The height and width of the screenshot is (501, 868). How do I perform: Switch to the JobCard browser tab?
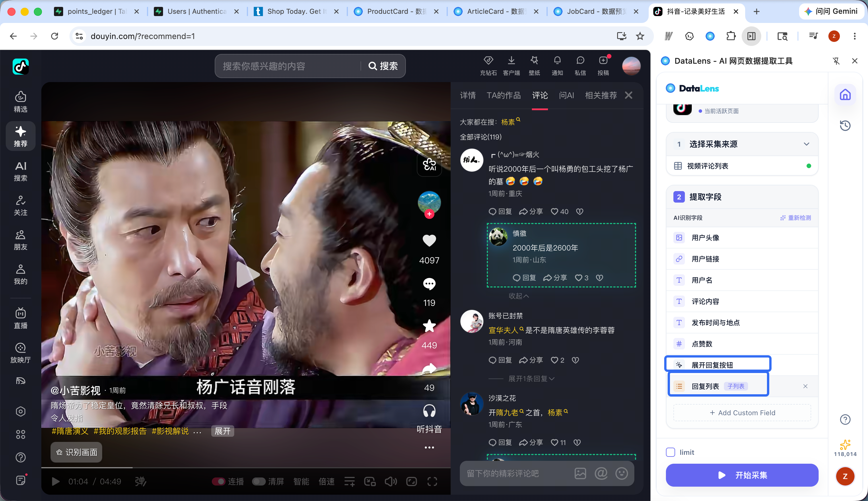[x=596, y=11]
